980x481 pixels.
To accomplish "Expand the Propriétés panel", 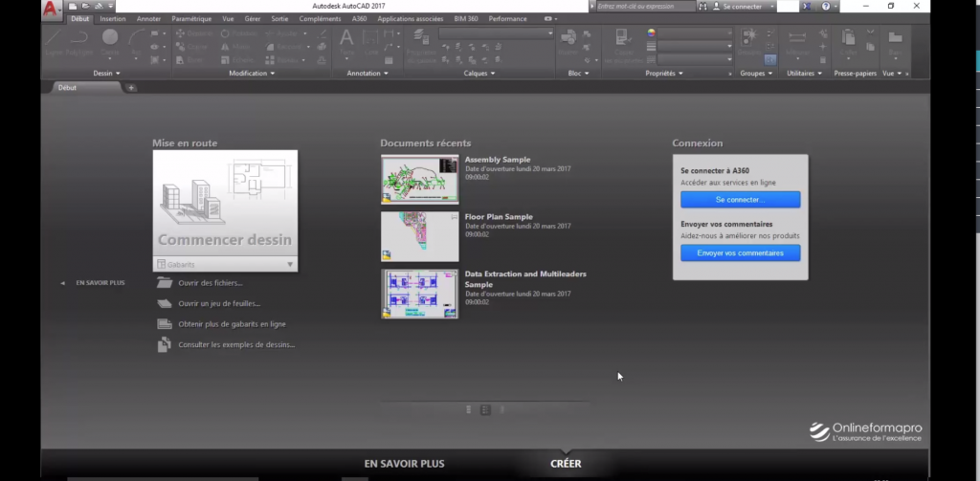I will (664, 73).
